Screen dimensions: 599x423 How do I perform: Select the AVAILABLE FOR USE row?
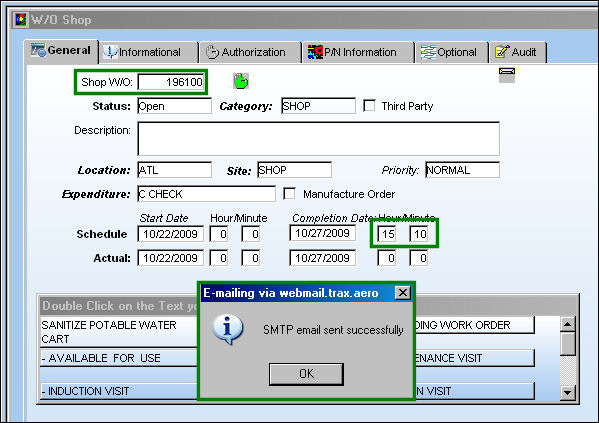pos(119,358)
